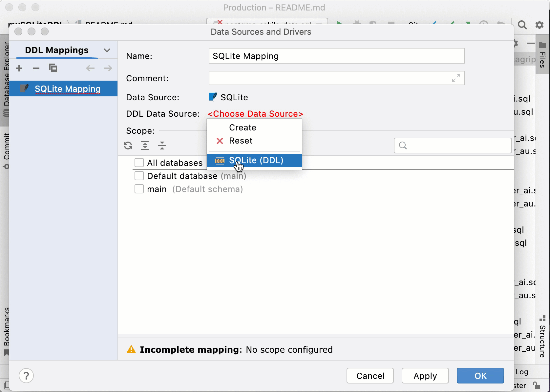Expand all scope tree nodes
Viewport: 550px width, 392px height.
pos(145,145)
